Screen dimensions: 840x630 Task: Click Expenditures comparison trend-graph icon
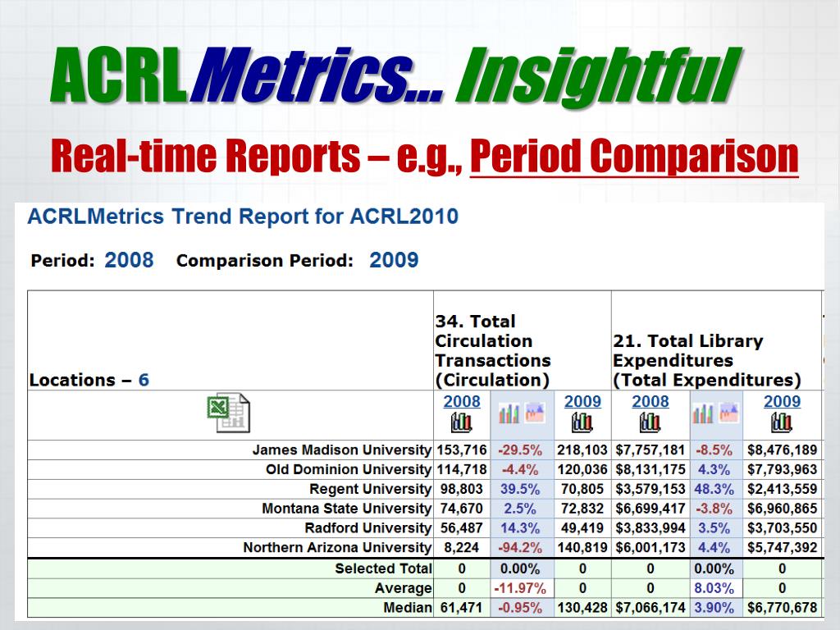click(x=729, y=413)
